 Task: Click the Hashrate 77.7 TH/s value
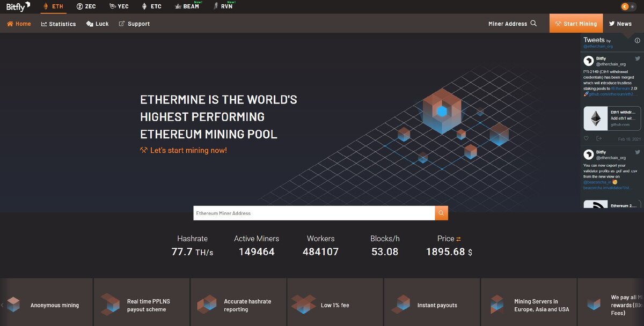pos(192,251)
